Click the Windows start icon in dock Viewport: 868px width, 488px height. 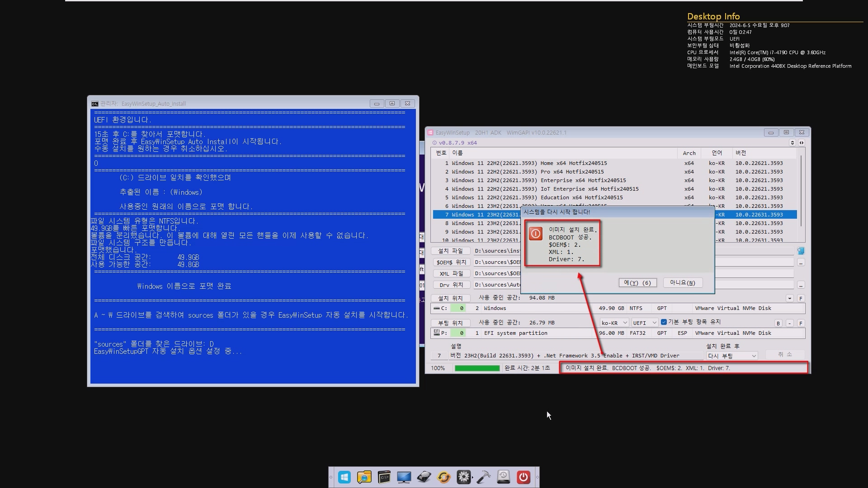[344, 477]
